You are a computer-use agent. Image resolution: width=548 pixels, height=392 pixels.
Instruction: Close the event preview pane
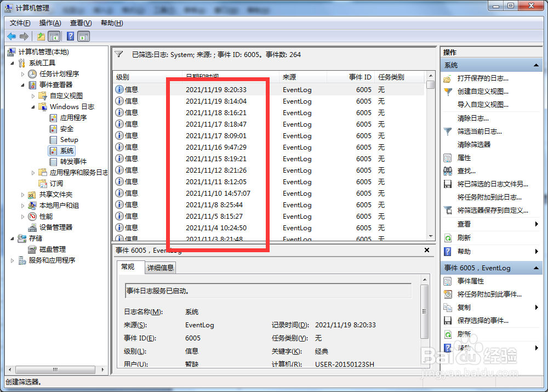(427, 250)
